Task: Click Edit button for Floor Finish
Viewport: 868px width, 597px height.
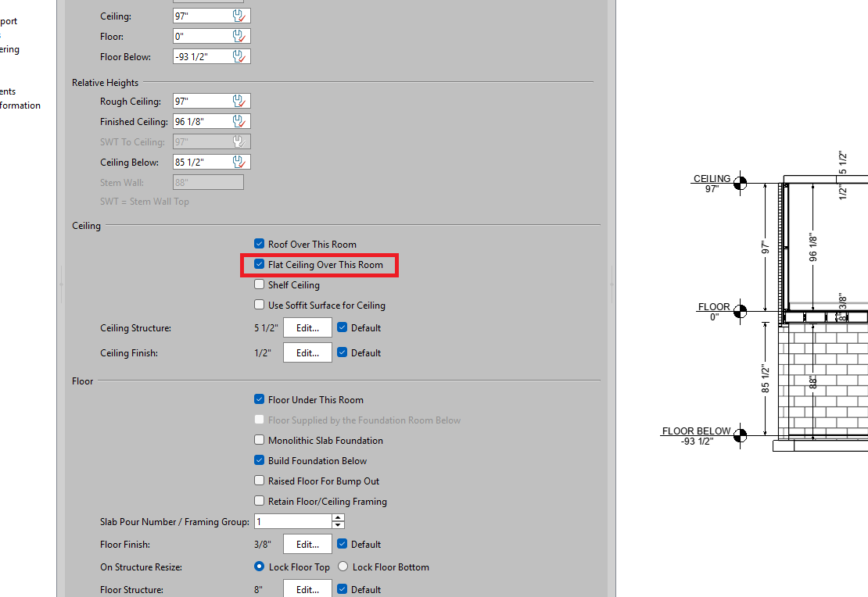Action: tap(307, 545)
